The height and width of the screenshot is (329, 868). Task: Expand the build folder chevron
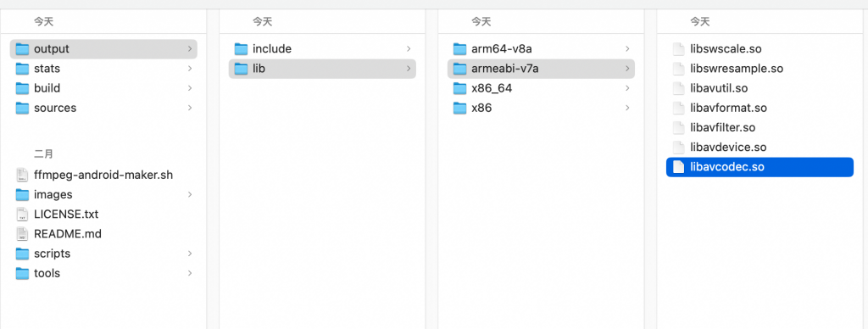click(189, 88)
